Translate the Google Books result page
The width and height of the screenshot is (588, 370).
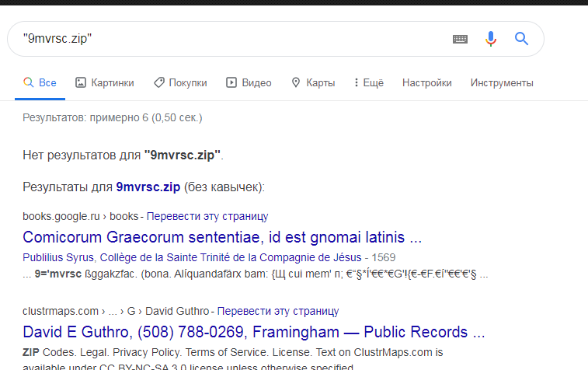(x=207, y=216)
